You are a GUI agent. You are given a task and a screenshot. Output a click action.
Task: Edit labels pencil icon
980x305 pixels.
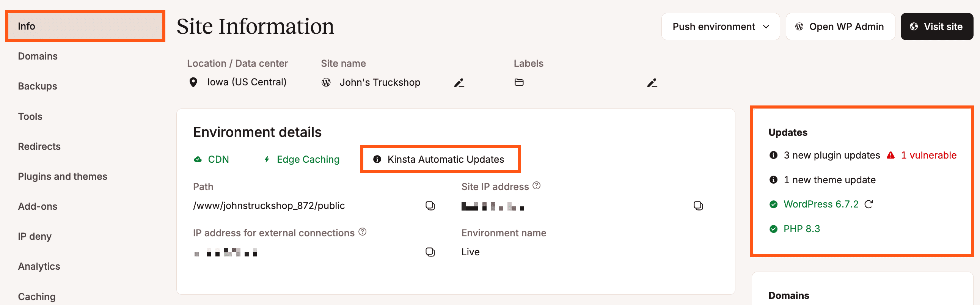click(652, 83)
